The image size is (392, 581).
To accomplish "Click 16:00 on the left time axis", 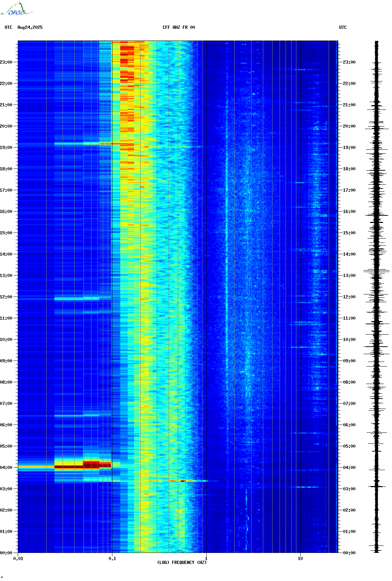I will point(6,212).
